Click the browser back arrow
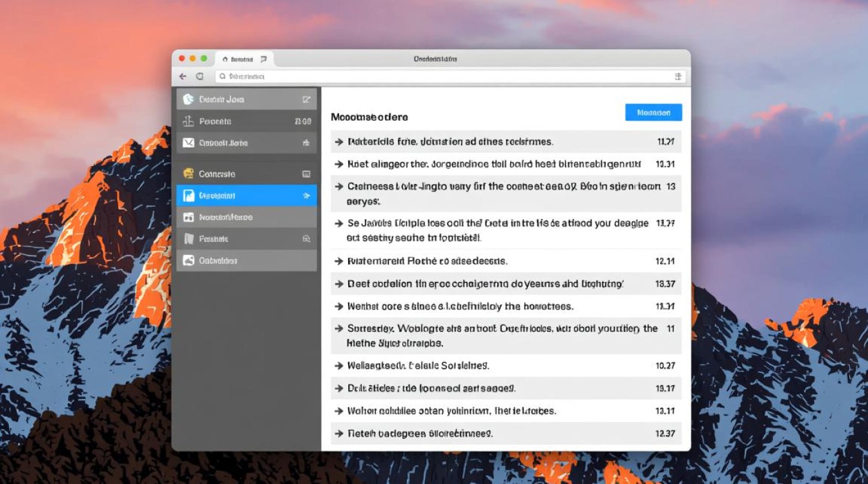Image resolution: width=868 pixels, height=484 pixels. pyautogui.click(x=183, y=76)
